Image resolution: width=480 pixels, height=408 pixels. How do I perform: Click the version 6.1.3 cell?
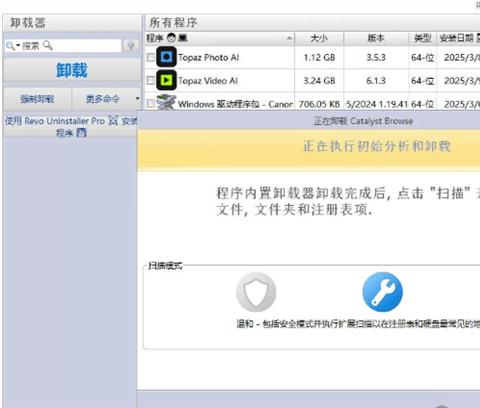[x=376, y=80]
